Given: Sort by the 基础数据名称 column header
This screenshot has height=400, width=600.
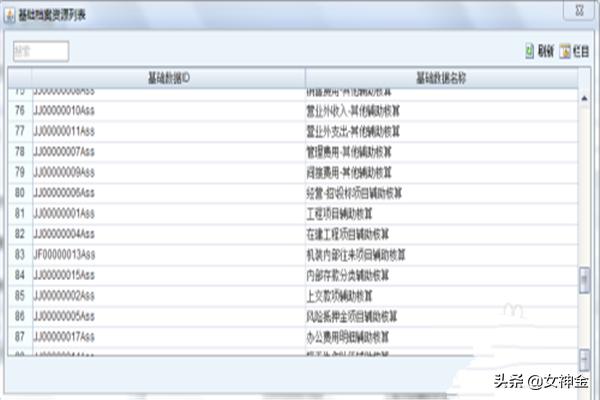Looking at the screenshot, I should (x=442, y=78).
